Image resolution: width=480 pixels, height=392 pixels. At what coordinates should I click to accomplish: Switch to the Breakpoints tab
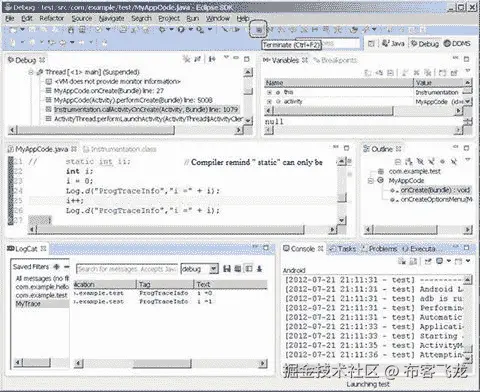tap(335, 60)
